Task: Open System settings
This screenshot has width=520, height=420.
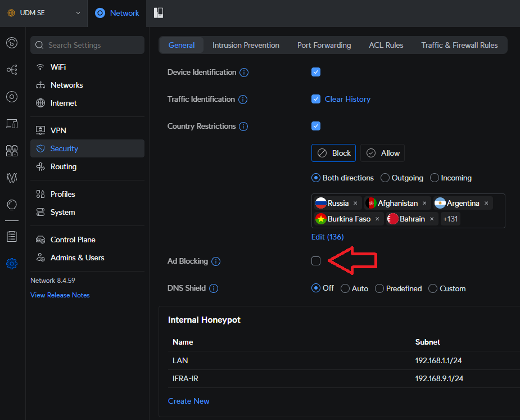Action: [87, 213]
